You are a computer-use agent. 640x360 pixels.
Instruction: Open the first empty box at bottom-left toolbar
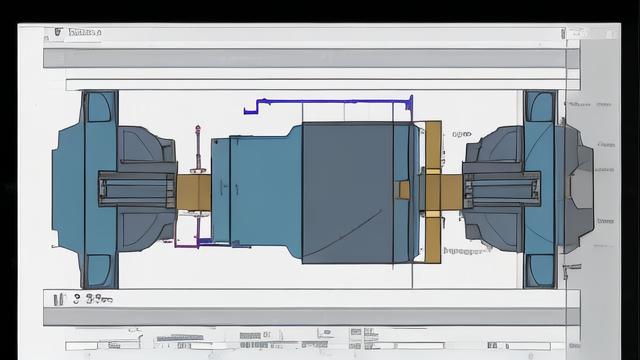[x=82, y=346]
